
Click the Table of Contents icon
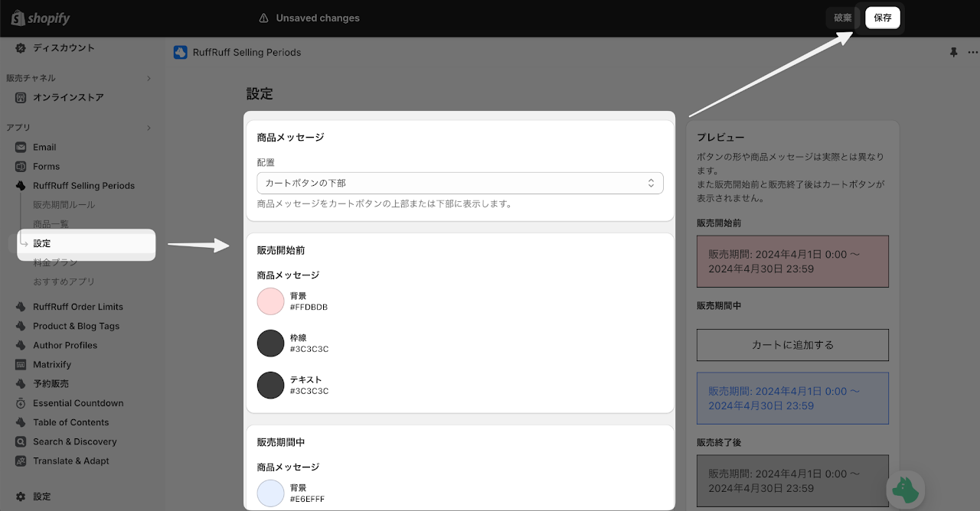click(21, 422)
